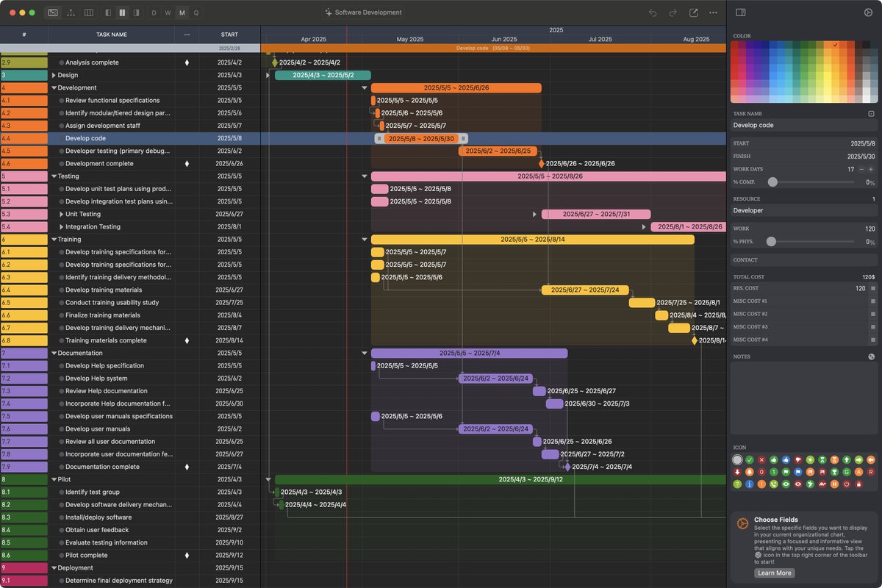The width and height of the screenshot is (882, 588).
Task: Expand the Integration Testing subgroup
Action: click(62, 226)
